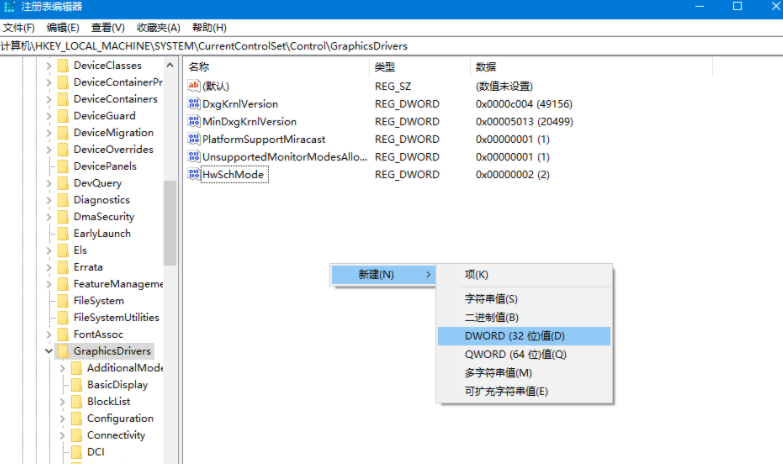Click the registry path address bar

pyautogui.click(x=392, y=46)
